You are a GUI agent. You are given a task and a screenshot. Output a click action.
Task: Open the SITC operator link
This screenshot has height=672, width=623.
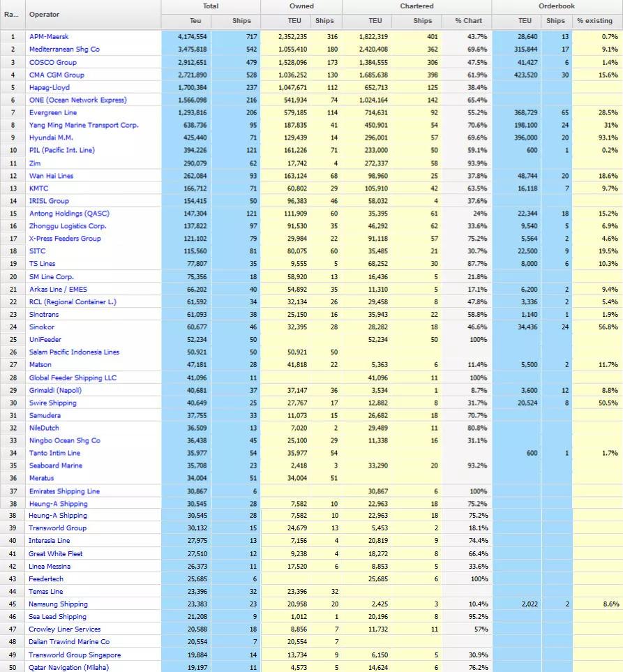pos(37,251)
